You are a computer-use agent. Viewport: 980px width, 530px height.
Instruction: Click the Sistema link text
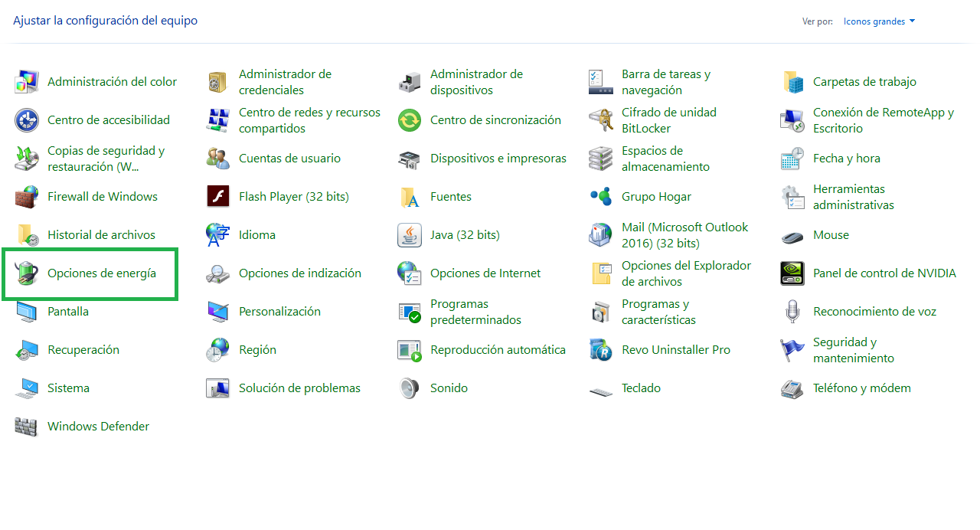(x=68, y=388)
